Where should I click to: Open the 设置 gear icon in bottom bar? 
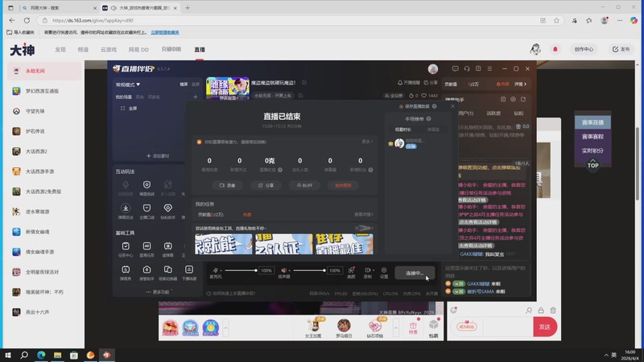click(x=384, y=270)
